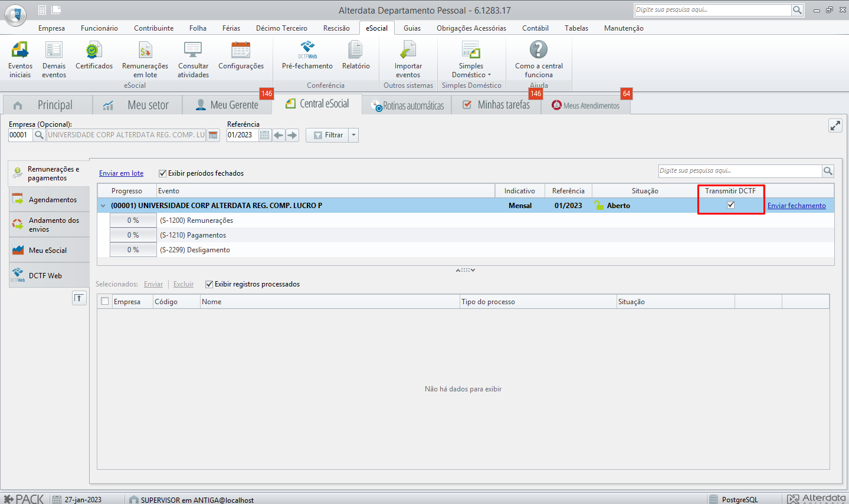The width and height of the screenshot is (849, 504).
Task: Select Remunerações e pagamentos side panel
Action: (49, 173)
